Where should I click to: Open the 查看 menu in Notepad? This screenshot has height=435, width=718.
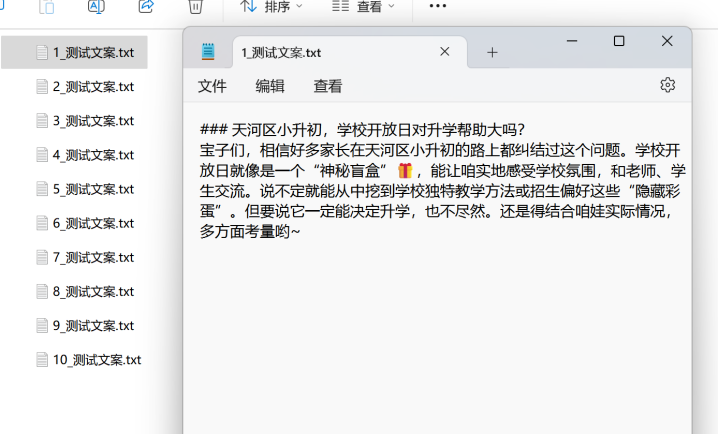328,86
